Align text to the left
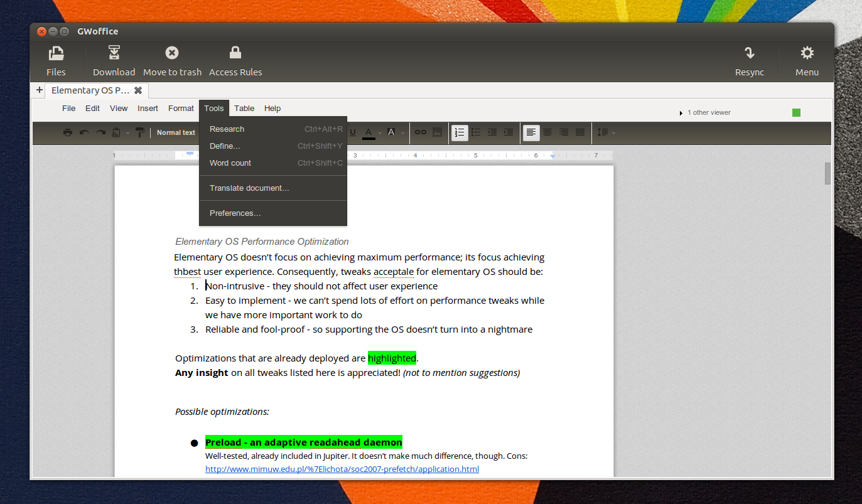The image size is (862, 504). (x=531, y=132)
